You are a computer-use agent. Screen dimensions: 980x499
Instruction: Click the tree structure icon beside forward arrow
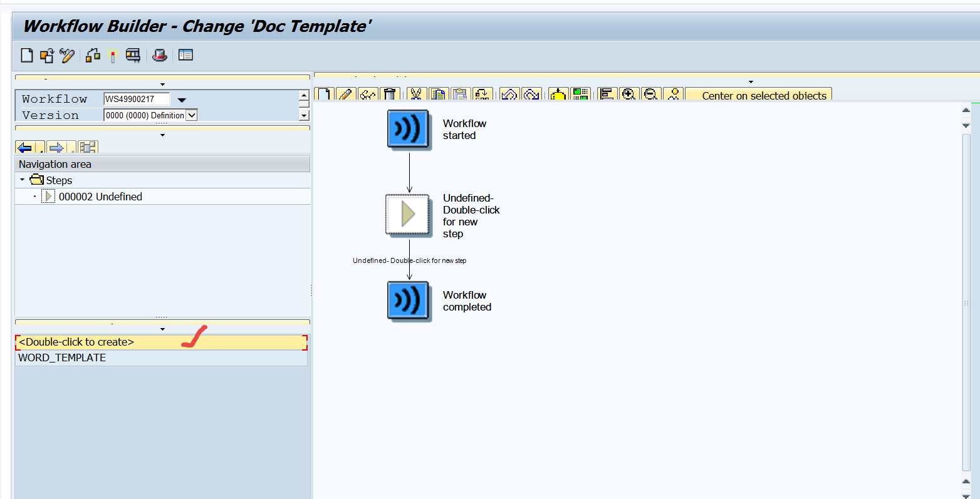click(88, 148)
